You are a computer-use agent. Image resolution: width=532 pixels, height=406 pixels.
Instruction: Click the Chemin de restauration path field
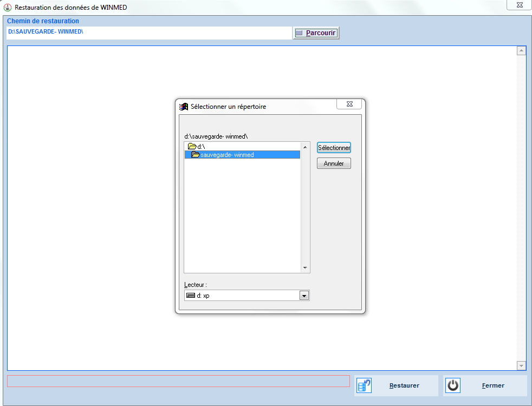[149, 32]
